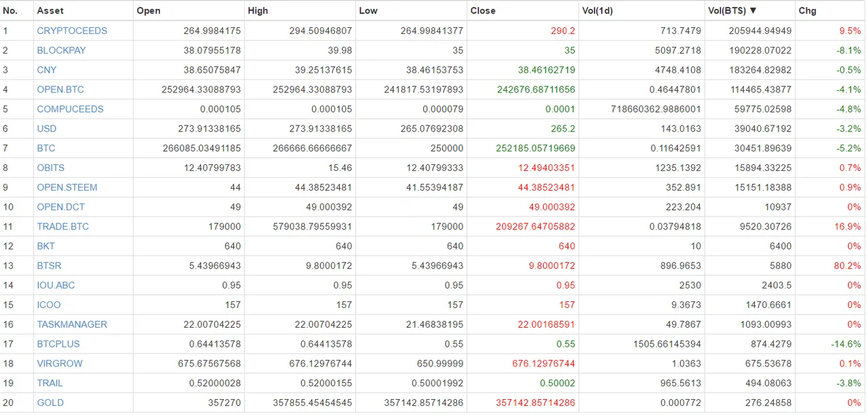The image size is (868, 416).
Task: Select the open value 264.9984175
Action: point(212,31)
